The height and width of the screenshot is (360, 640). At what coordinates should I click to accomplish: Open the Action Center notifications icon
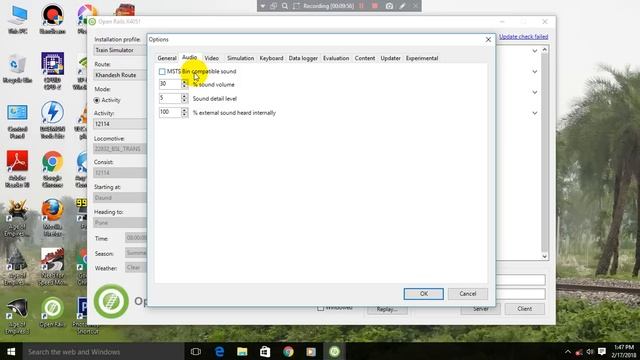coord(602,351)
